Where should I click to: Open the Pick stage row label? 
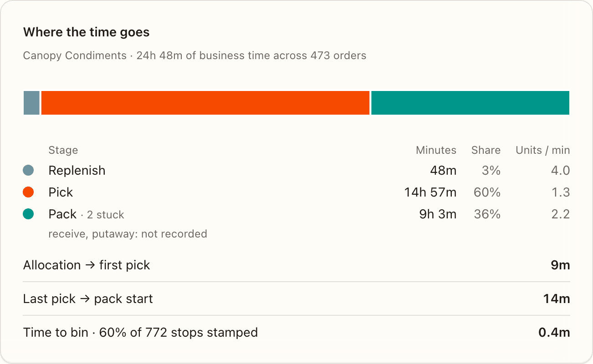click(61, 192)
